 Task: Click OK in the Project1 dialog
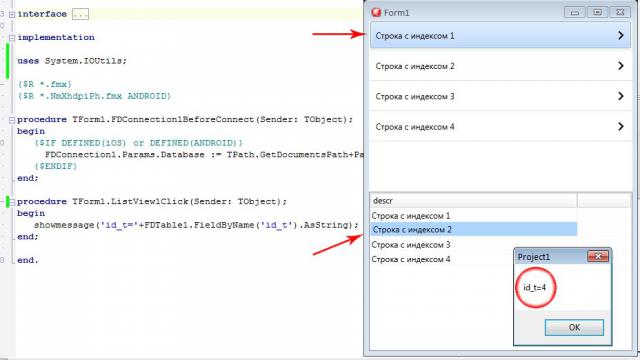(x=574, y=327)
